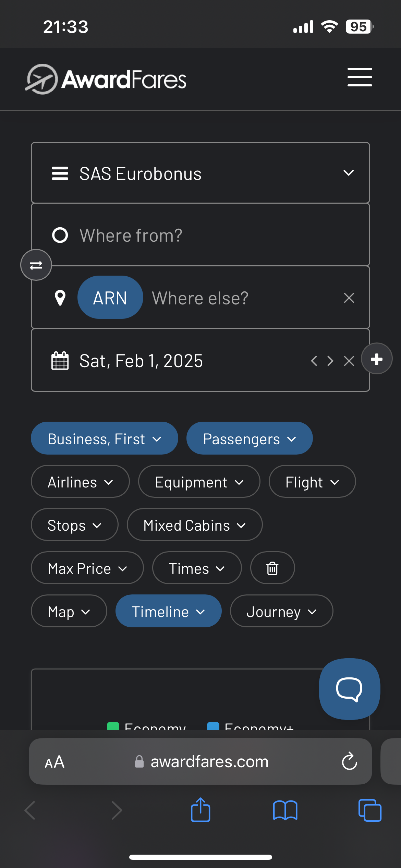Open the hamburger navigation menu
Viewport: 401px width, 868px height.
360,77
